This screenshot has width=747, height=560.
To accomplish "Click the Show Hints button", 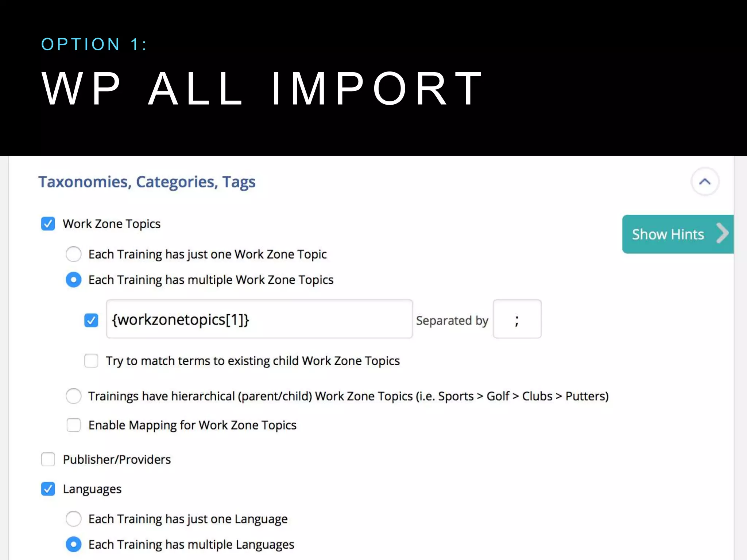I will point(667,234).
